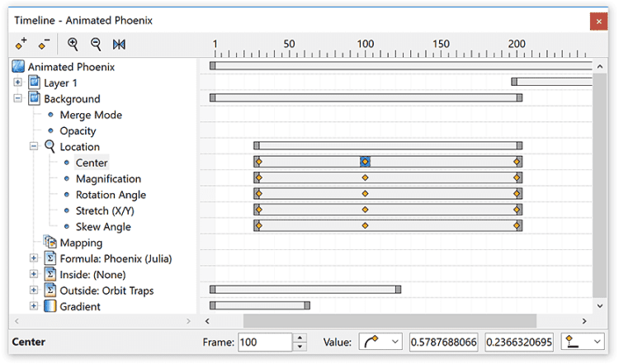The image size is (619, 364).
Task: Decrease frame number with spinner down arrow
Action: [x=300, y=346]
